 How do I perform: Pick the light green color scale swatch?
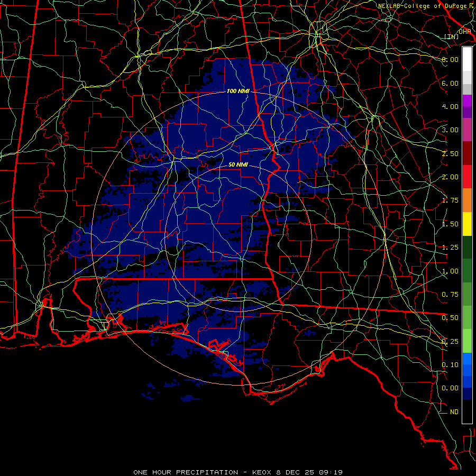coord(467,341)
